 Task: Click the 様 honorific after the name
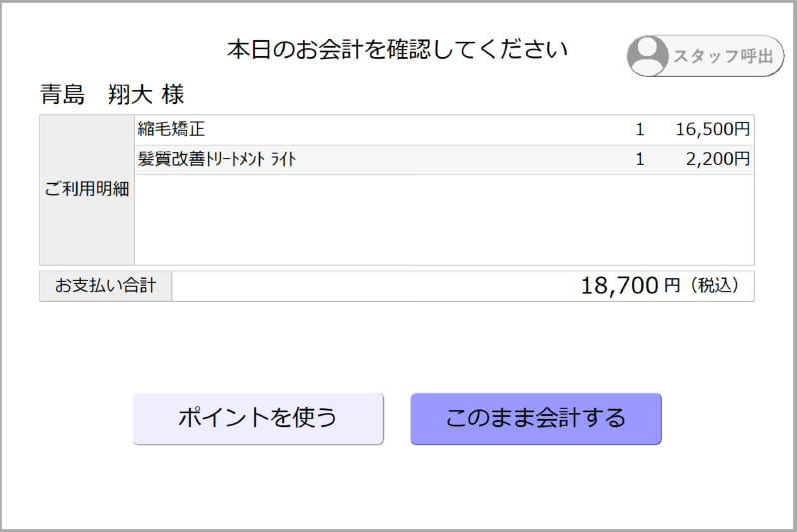pyautogui.click(x=172, y=95)
